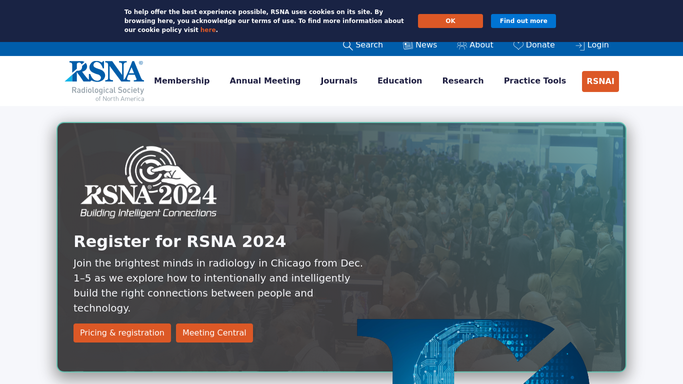This screenshot has height=384, width=683.
Task: Click the Meeting Central button
Action: (x=214, y=333)
